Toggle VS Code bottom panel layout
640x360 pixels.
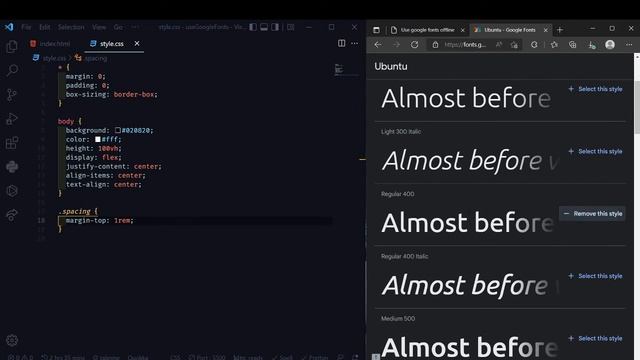[264, 27]
